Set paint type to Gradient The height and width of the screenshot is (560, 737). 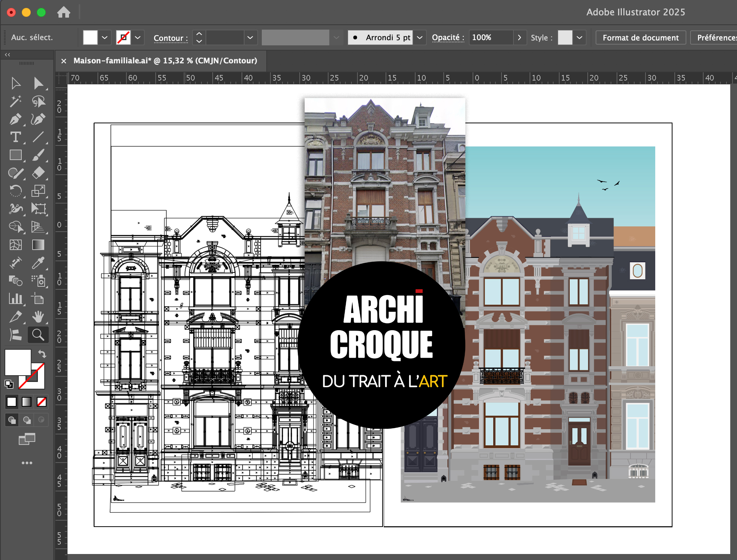(x=27, y=402)
